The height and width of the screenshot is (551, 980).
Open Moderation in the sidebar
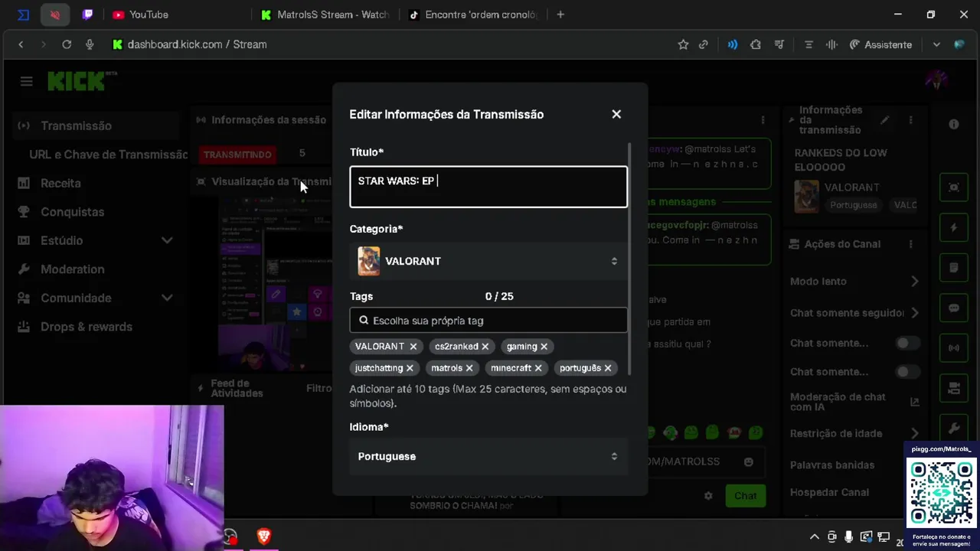tap(72, 269)
